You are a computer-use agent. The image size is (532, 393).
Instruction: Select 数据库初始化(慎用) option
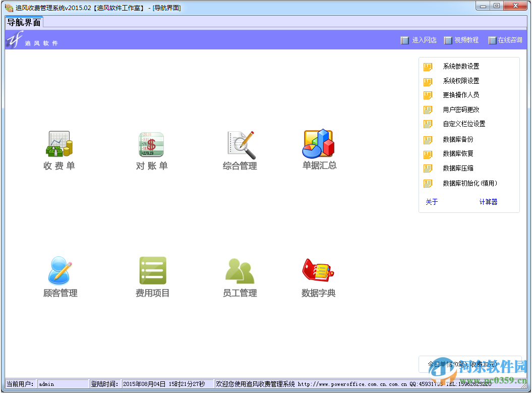pos(470,183)
